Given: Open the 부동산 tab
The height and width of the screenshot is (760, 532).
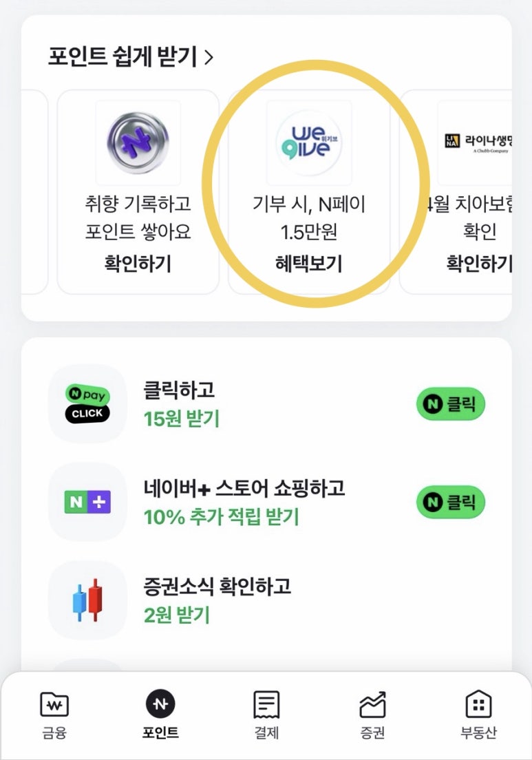Looking at the screenshot, I should 478,715.
